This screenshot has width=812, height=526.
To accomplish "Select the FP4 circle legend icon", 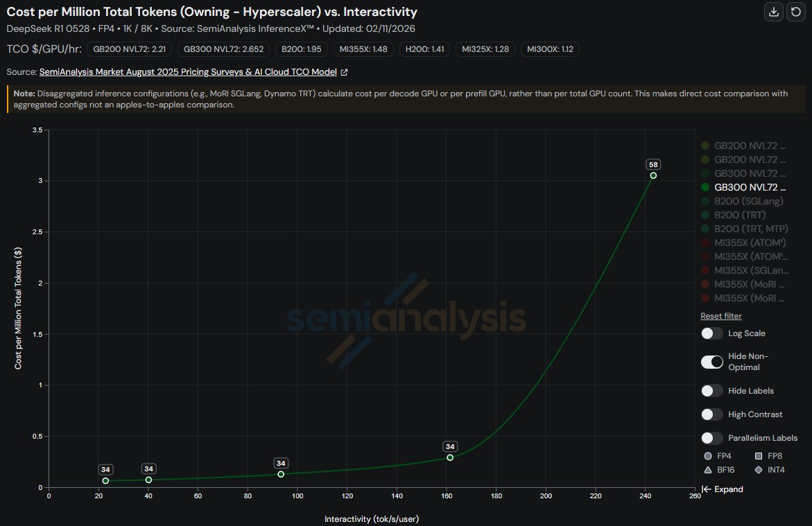I will tap(709, 456).
